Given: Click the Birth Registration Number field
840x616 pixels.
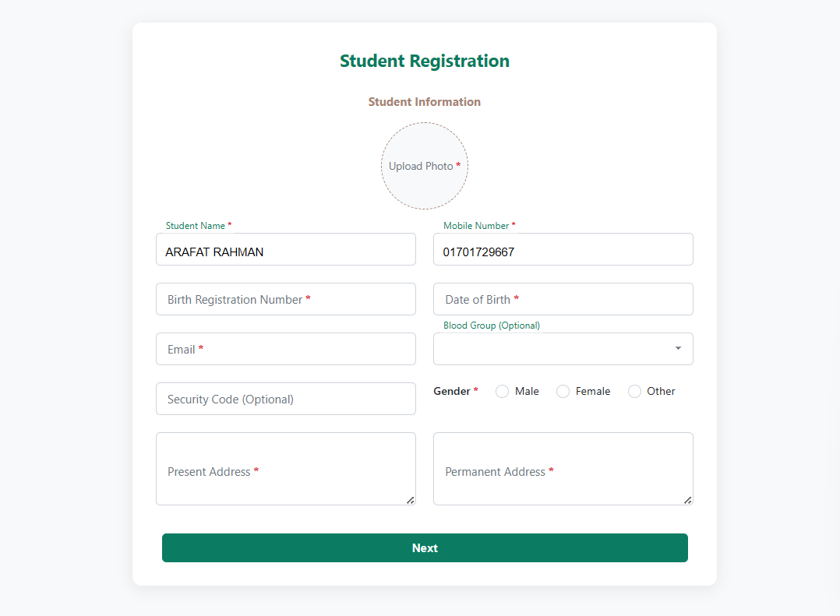Looking at the screenshot, I should (x=285, y=299).
